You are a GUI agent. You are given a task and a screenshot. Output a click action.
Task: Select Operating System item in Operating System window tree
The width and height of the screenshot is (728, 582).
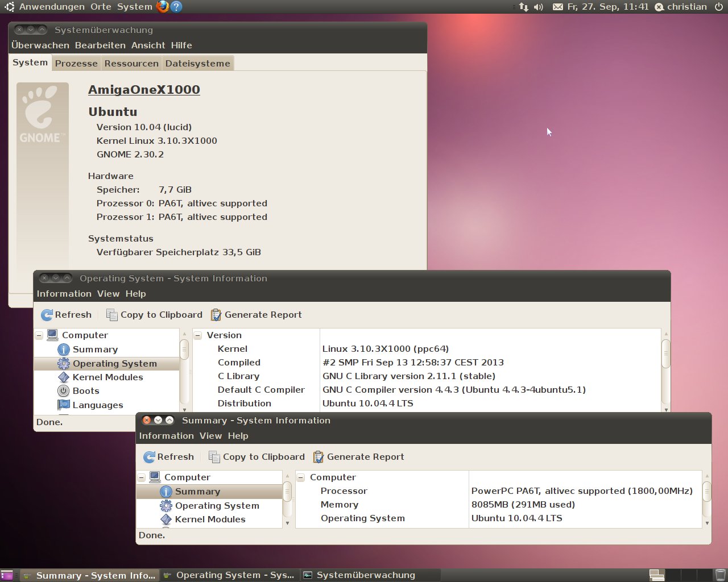click(107, 364)
